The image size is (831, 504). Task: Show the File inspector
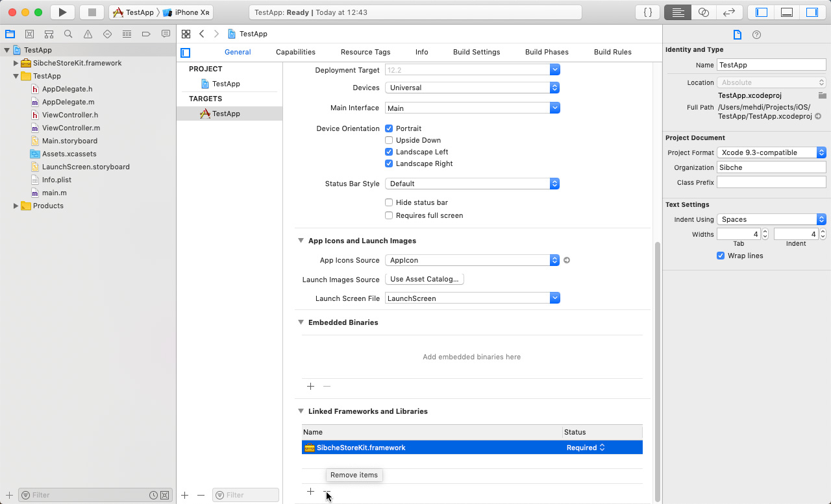737,34
